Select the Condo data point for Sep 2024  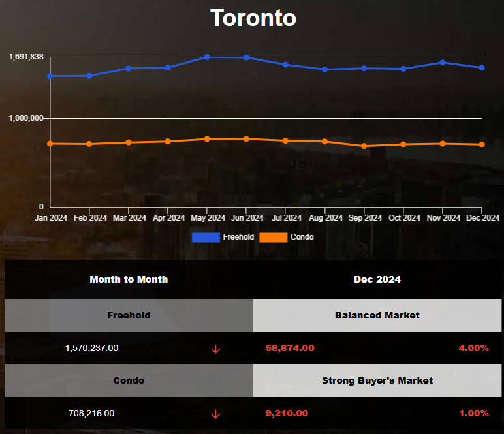[364, 146]
